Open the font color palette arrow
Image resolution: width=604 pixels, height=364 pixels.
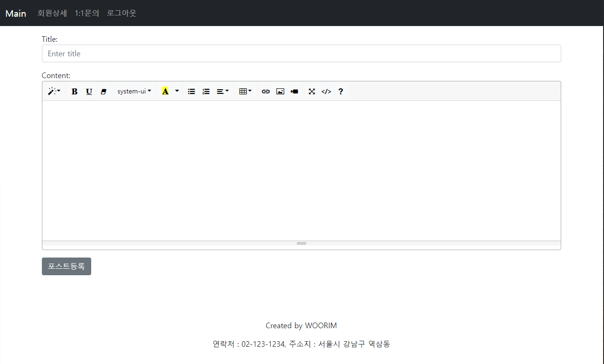(177, 91)
